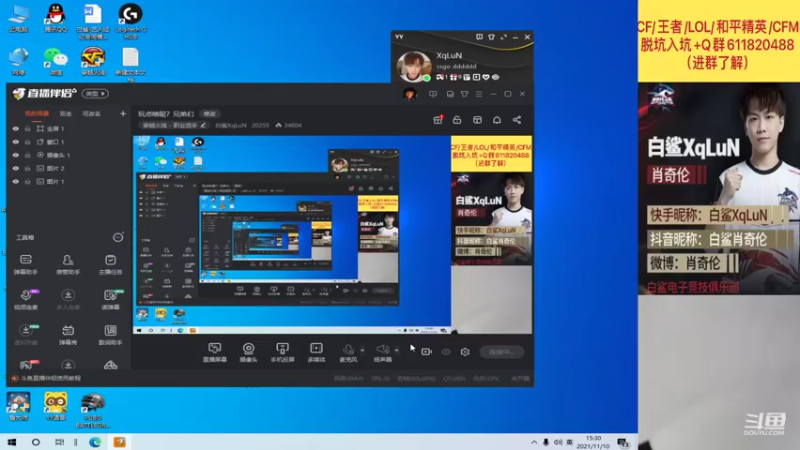
Task: Open the 腾讯QQ desktop shortcut
Action: (56, 18)
